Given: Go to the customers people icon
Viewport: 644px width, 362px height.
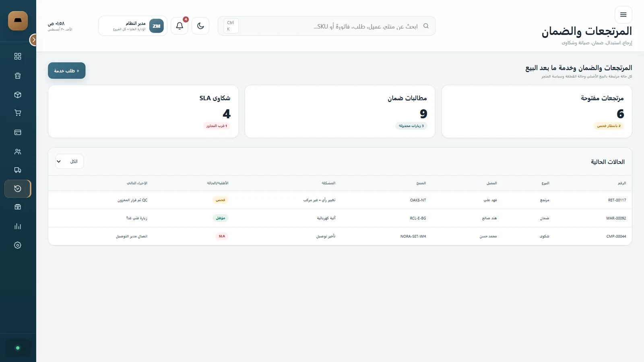Looking at the screenshot, I should pyautogui.click(x=18, y=152).
